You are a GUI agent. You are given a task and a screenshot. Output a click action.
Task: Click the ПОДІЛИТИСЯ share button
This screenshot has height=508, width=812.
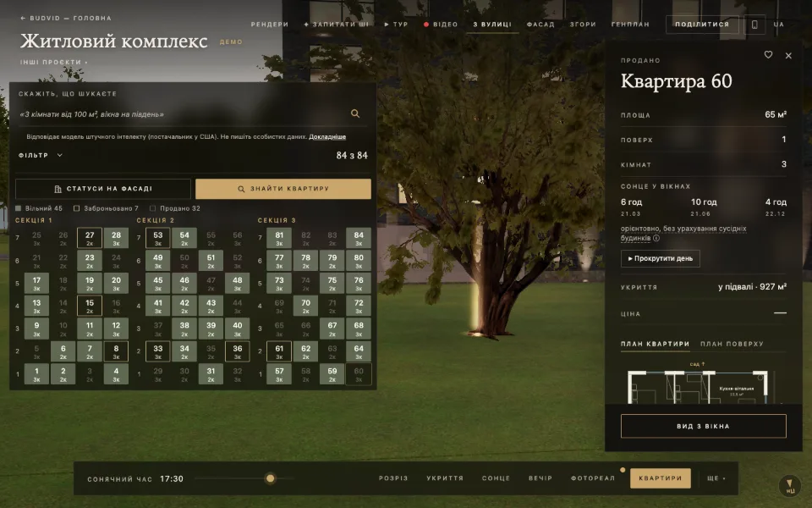point(702,25)
